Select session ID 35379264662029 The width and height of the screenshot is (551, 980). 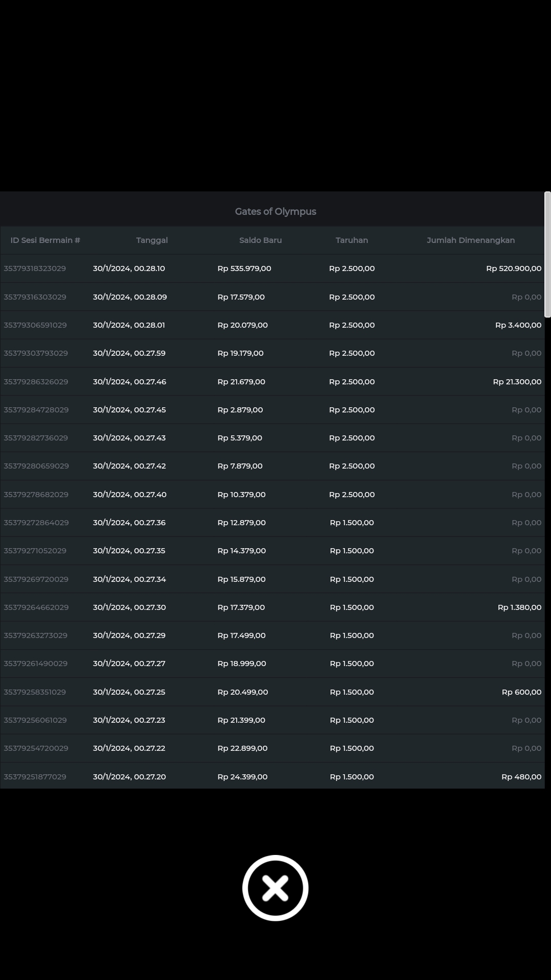point(36,607)
